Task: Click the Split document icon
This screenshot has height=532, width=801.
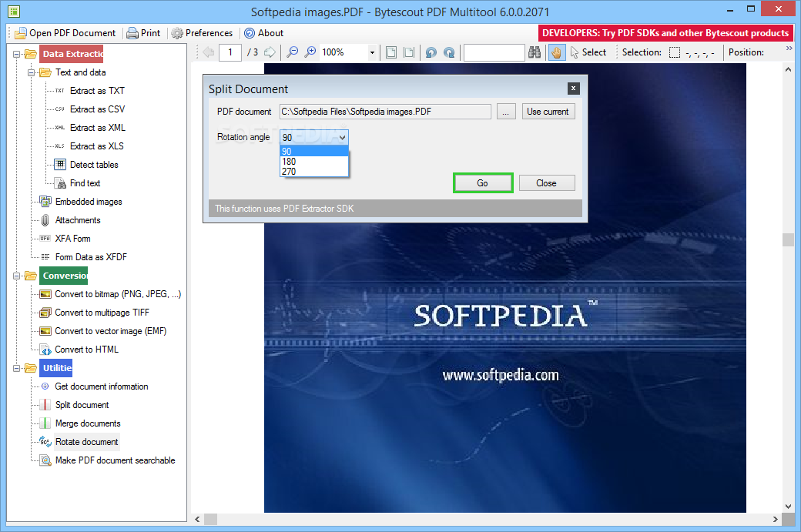Action: [45, 405]
